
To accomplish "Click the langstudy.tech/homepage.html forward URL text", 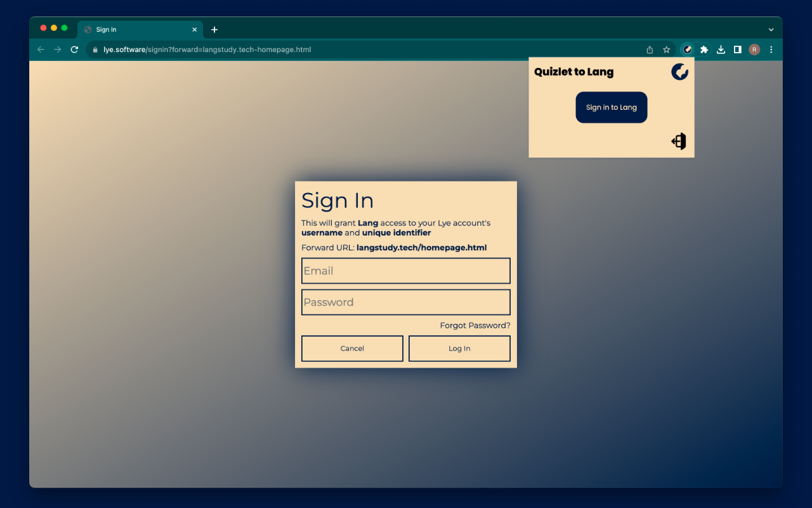I will (422, 248).
